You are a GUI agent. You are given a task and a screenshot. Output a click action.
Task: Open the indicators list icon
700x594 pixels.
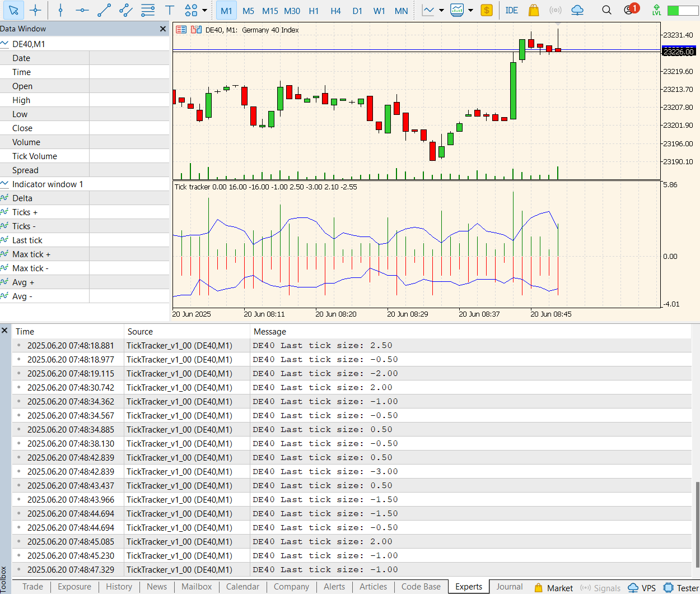457,10
